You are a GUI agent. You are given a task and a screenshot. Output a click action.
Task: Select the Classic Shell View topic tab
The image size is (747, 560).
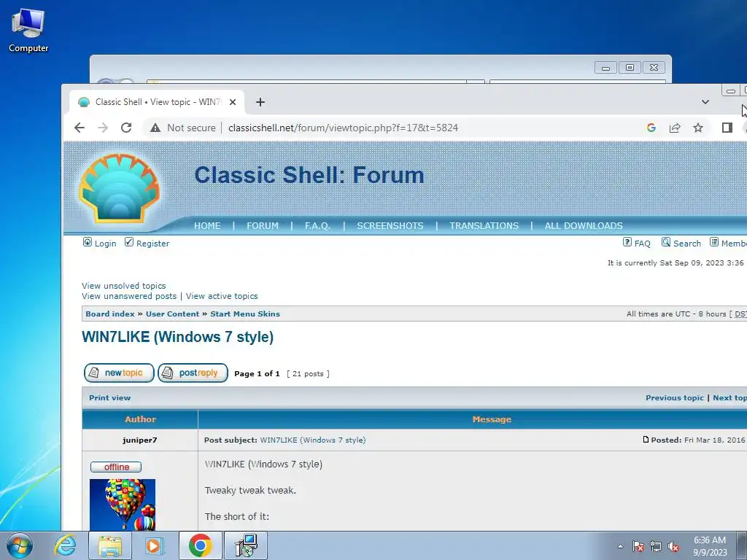tap(158, 102)
